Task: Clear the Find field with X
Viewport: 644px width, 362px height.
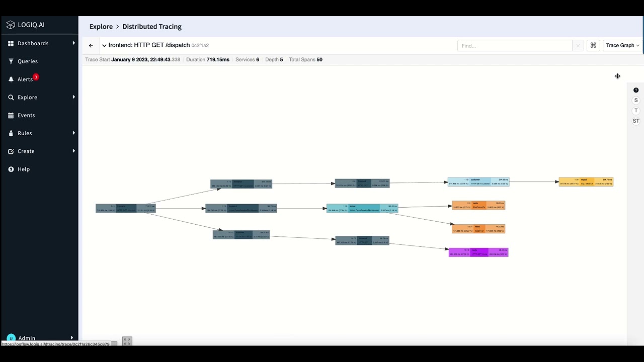Action: pyautogui.click(x=578, y=46)
